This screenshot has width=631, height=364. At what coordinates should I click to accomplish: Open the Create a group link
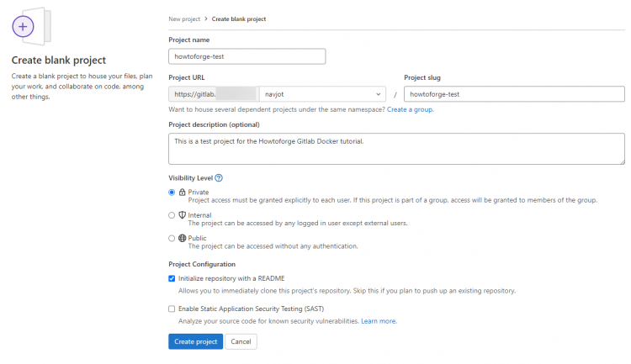click(x=410, y=109)
